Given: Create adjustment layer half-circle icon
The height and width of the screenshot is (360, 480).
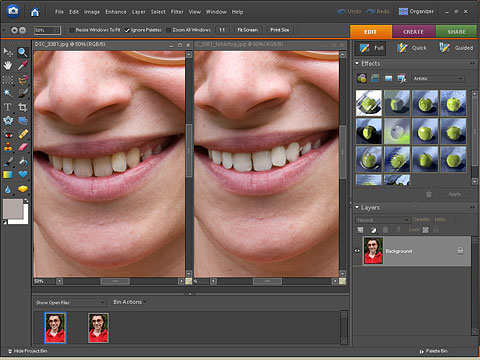Looking at the screenshot, I should coord(373,230).
